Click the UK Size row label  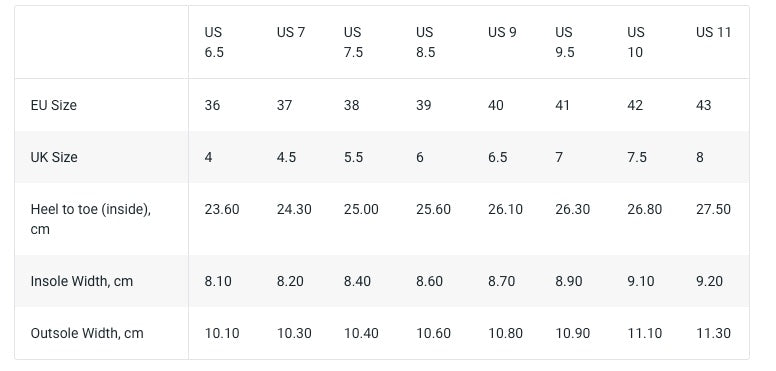[54, 157]
